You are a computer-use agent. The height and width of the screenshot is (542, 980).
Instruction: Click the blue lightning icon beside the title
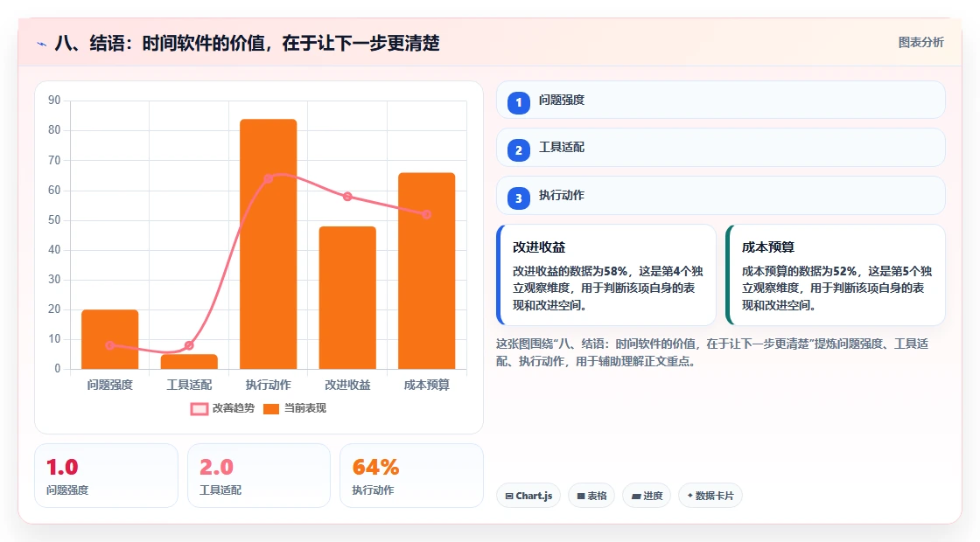[42, 44]
